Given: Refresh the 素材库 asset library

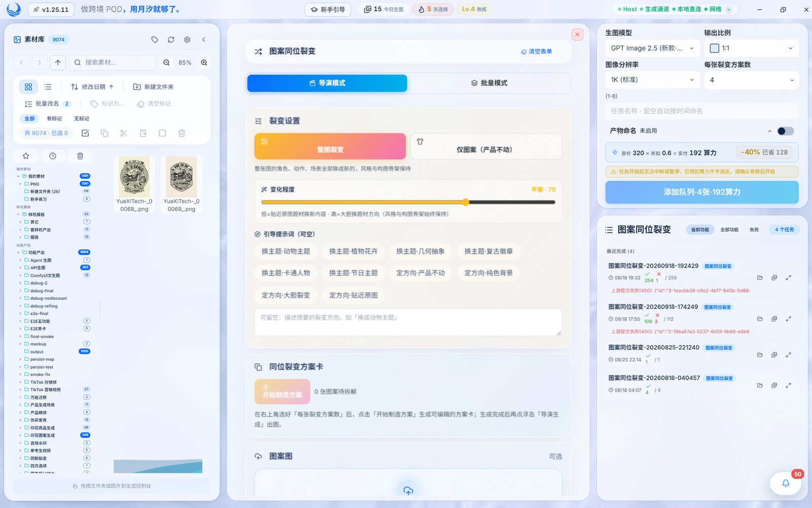Looking at the screenshot, I should point(171,40).
